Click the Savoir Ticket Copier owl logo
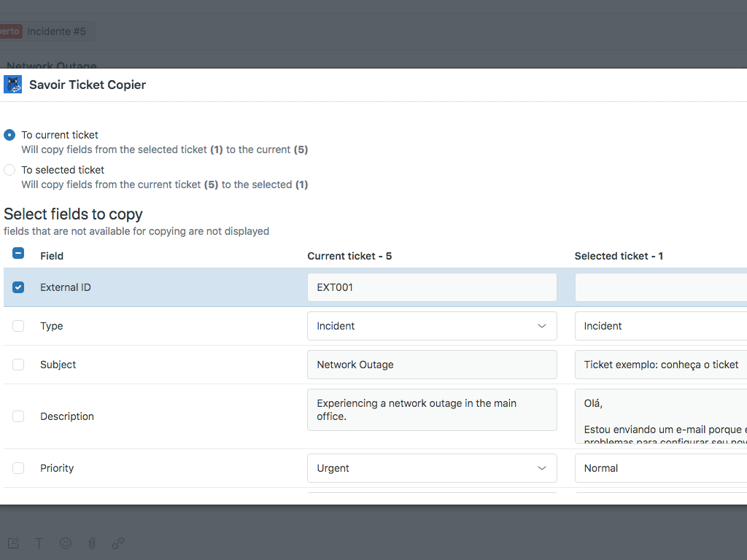This screenshot has height=560, width=747. pyautogui.click(x=13, y=85)
